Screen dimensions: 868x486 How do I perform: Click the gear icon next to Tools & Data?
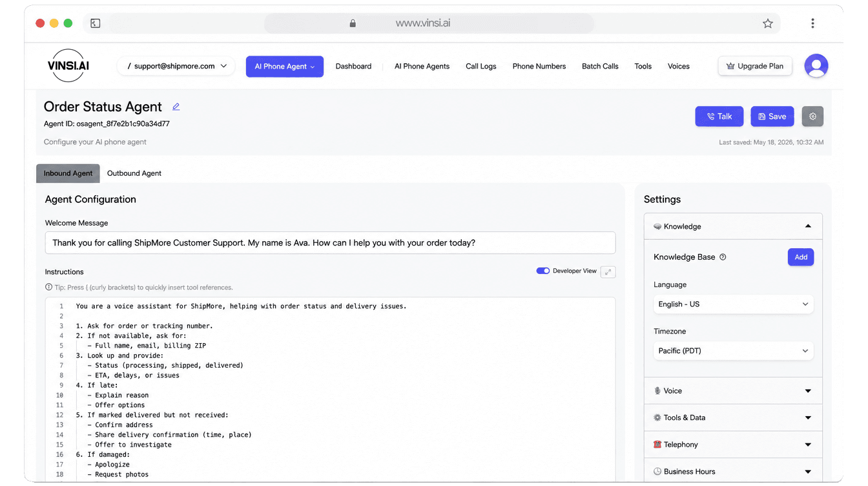coord(657,417)
